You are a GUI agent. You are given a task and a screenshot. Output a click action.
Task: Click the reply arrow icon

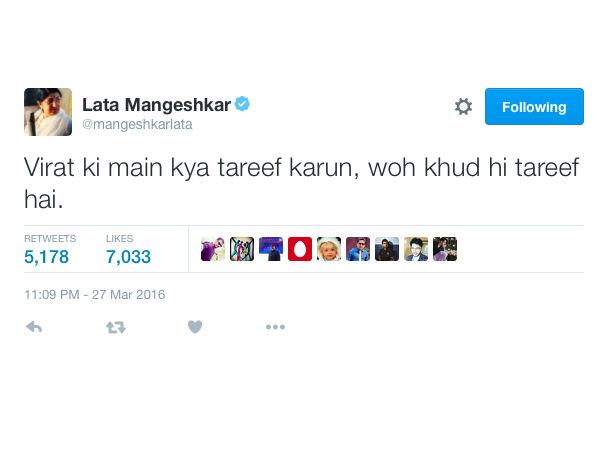tap(34, 327)
